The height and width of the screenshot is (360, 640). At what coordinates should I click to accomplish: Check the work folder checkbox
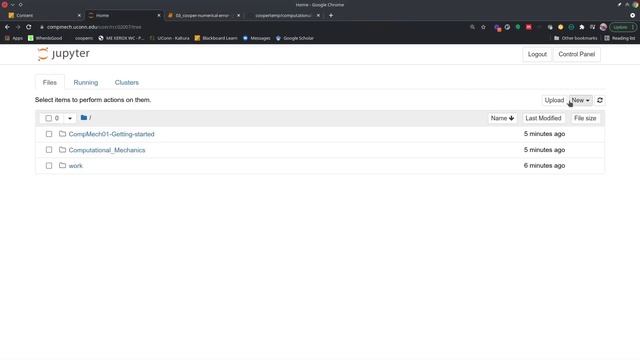point(49,166)
